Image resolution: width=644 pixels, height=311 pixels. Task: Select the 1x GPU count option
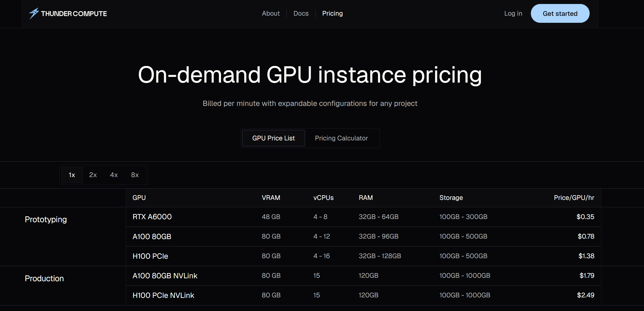72,175
